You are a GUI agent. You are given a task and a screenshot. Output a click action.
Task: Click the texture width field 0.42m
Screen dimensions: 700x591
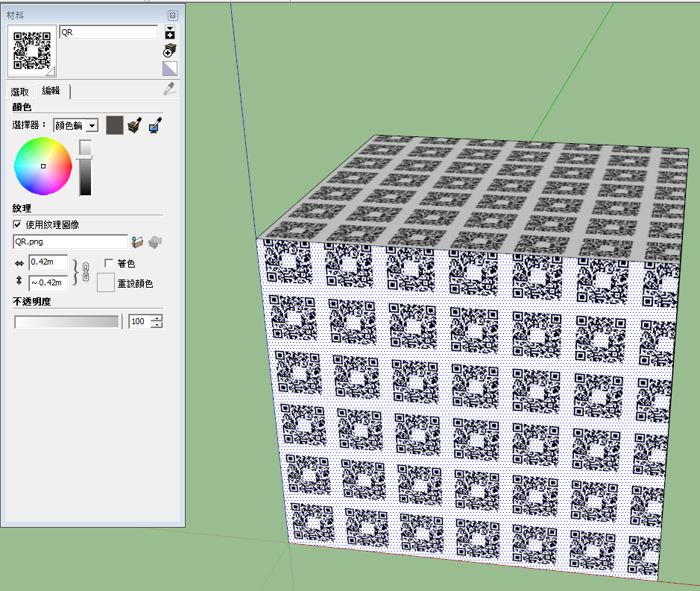(x=48, y=262)
